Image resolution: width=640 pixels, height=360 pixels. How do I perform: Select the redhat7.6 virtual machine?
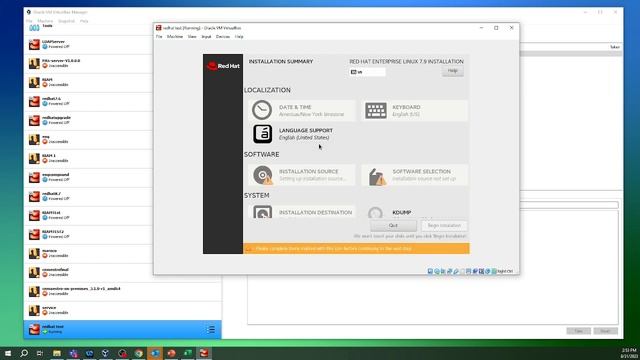(x=122, y=101)
